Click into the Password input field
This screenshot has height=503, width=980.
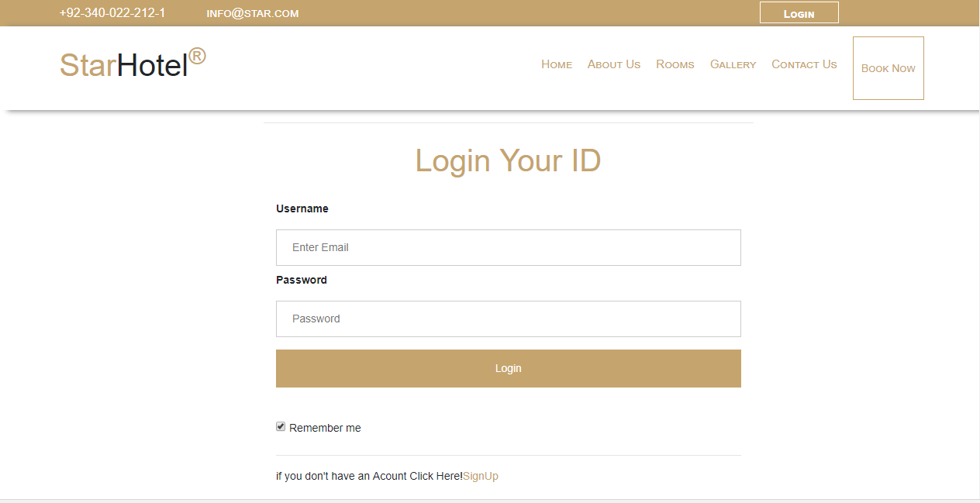(x=508, y=319)
